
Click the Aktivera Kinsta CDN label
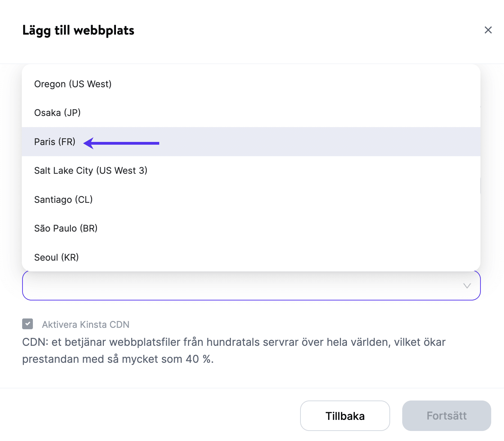click(85, 325)
